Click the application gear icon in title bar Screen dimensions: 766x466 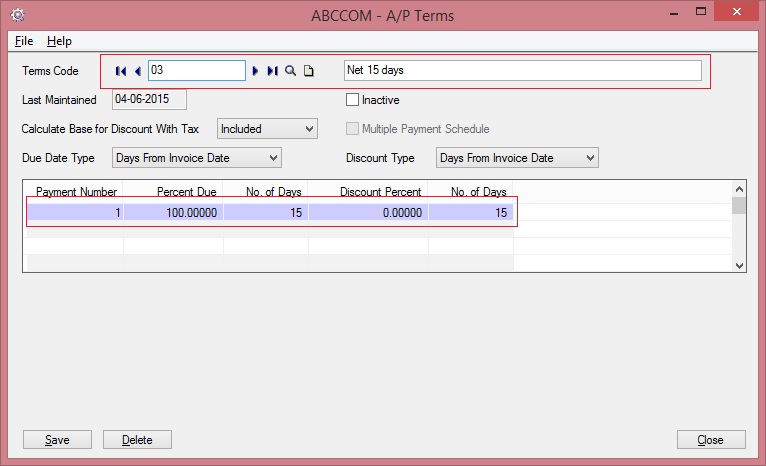point(17,14)
